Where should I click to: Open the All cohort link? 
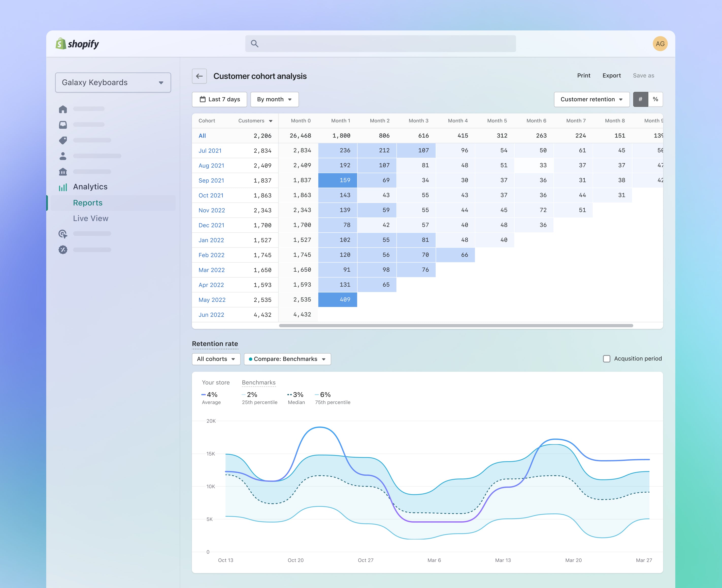(202, 136)
